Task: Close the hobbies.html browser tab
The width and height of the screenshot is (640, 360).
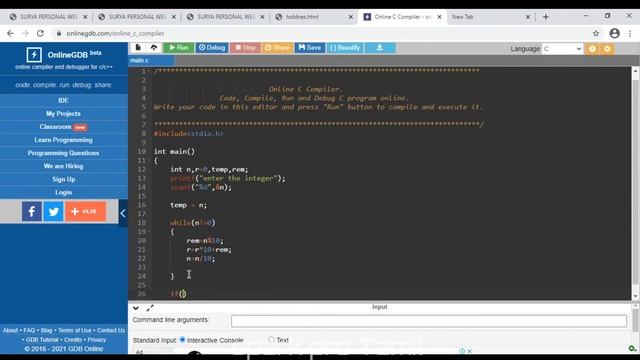Action: (x=351, y=17)
